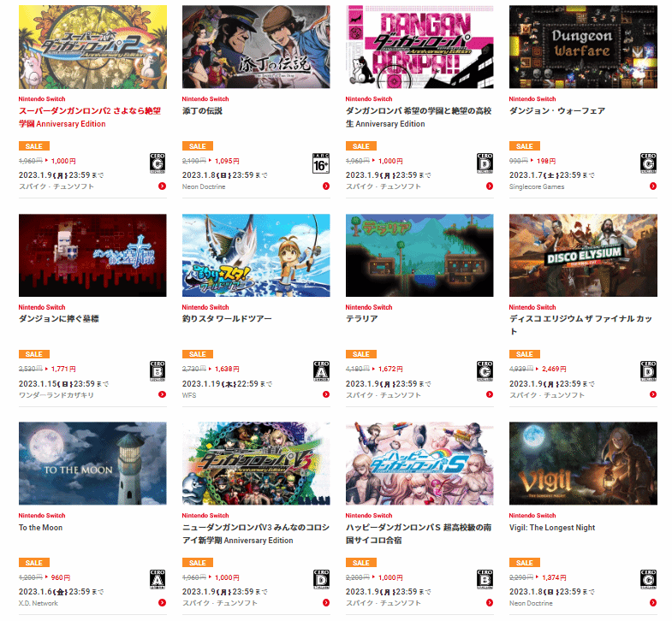672x621 pixels.
Task: Click red arrow icon on テラリア card
Action: [x=490, y=394]
